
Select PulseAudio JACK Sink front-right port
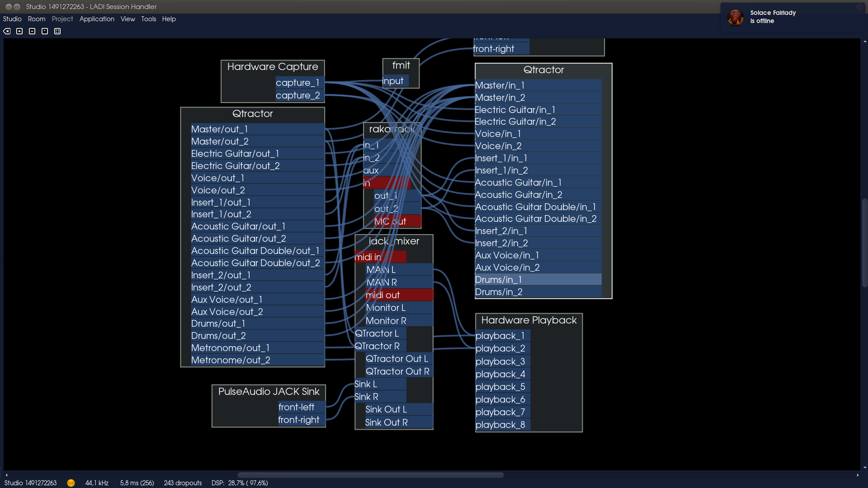(302, 420)
